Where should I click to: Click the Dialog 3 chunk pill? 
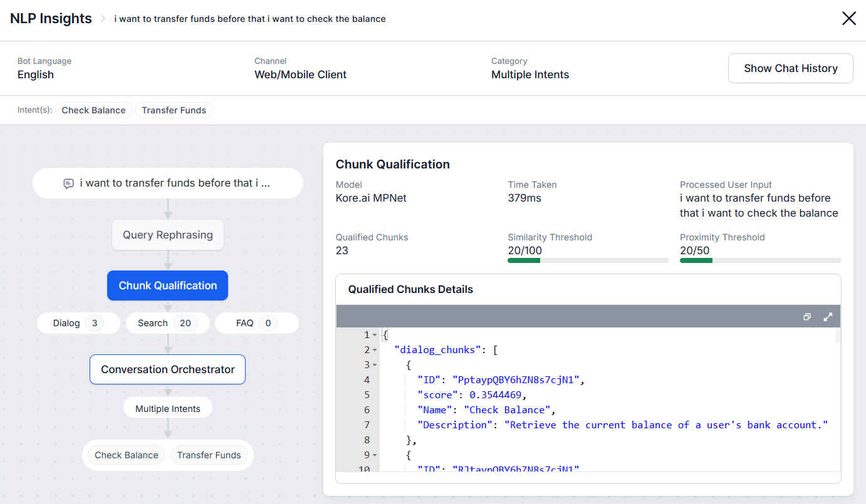tap(78, 323)
